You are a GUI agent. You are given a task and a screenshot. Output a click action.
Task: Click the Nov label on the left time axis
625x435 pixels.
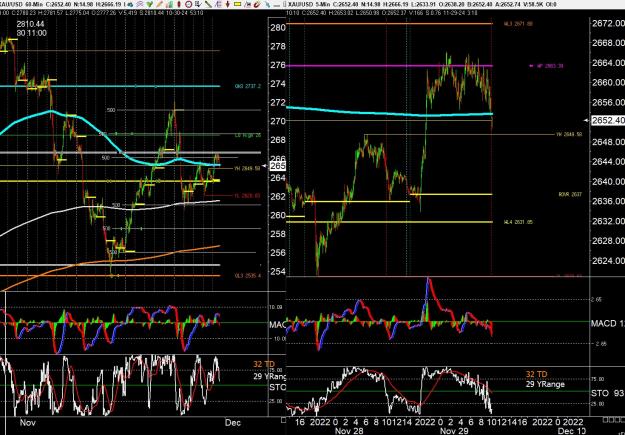tap(28, 422)
